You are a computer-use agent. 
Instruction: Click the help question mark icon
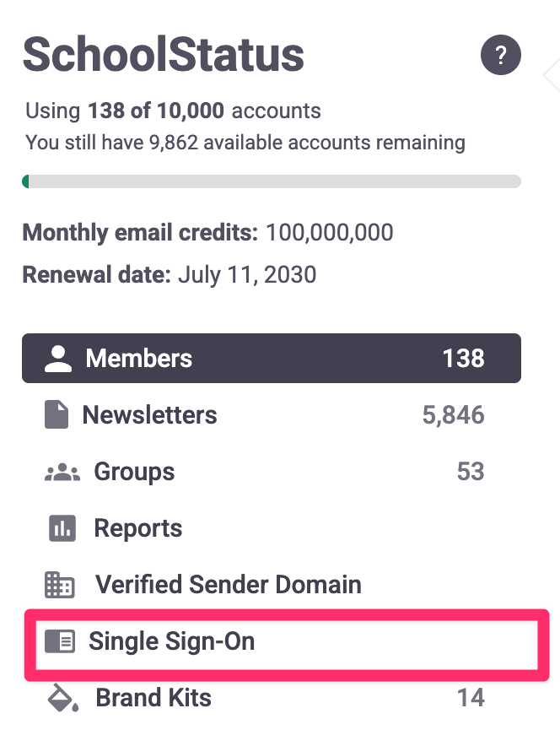tap(500, 57)
